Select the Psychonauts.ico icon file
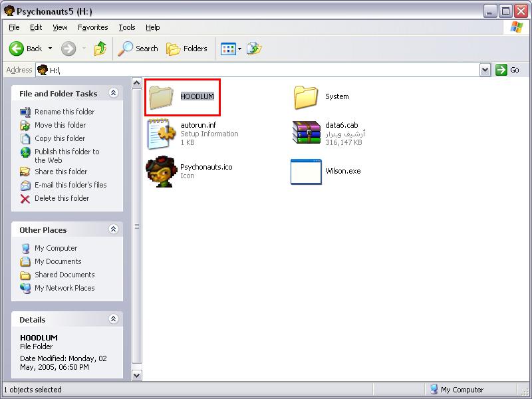Screen dimensions: 532x399 [160, 172]
